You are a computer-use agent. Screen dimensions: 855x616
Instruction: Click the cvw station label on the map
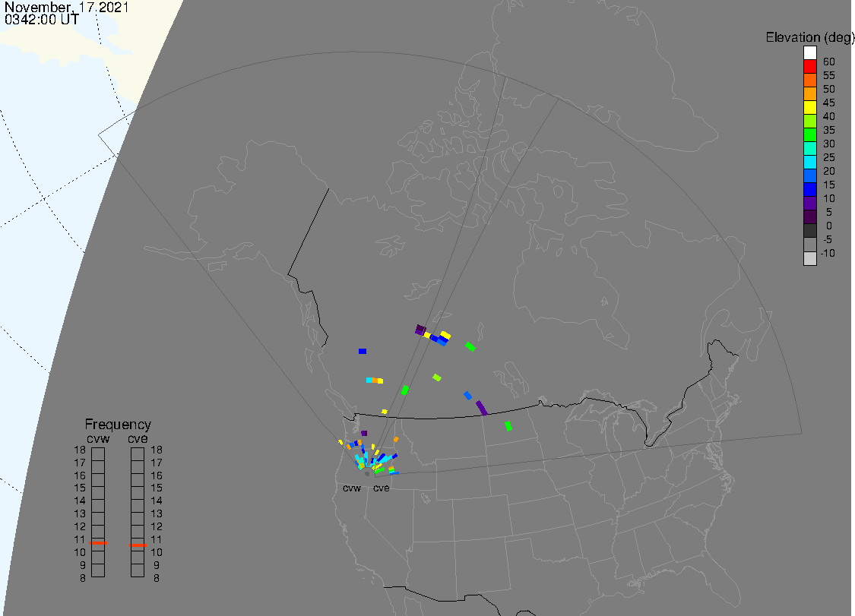tap(352, 488)
